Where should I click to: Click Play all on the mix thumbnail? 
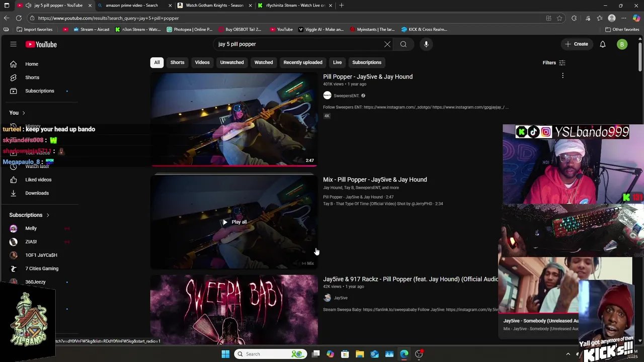click(234, 222)
